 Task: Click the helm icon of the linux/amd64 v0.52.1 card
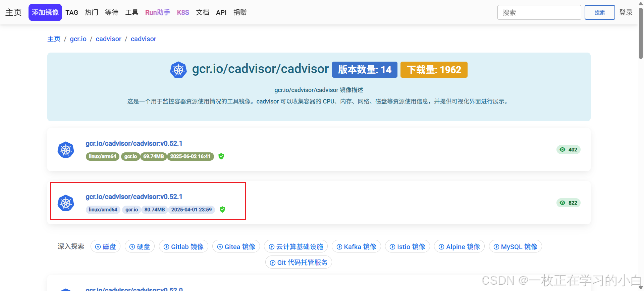pos(66,203)
